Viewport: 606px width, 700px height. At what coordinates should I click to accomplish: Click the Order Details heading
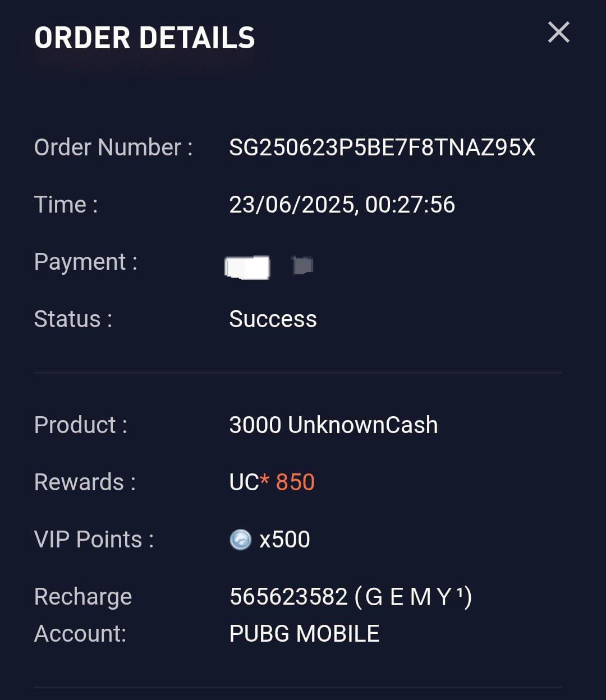click(x=145, y=38)
